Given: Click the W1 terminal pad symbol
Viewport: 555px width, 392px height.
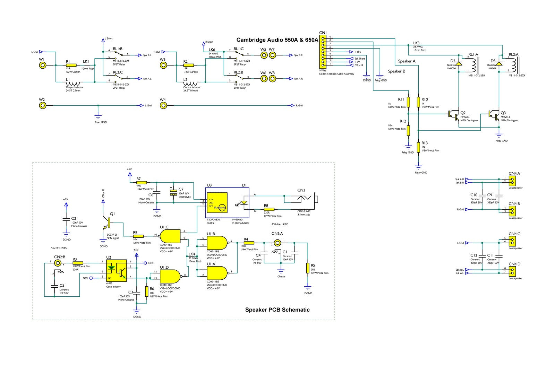Looking at the screenshot, I should 42,65.
